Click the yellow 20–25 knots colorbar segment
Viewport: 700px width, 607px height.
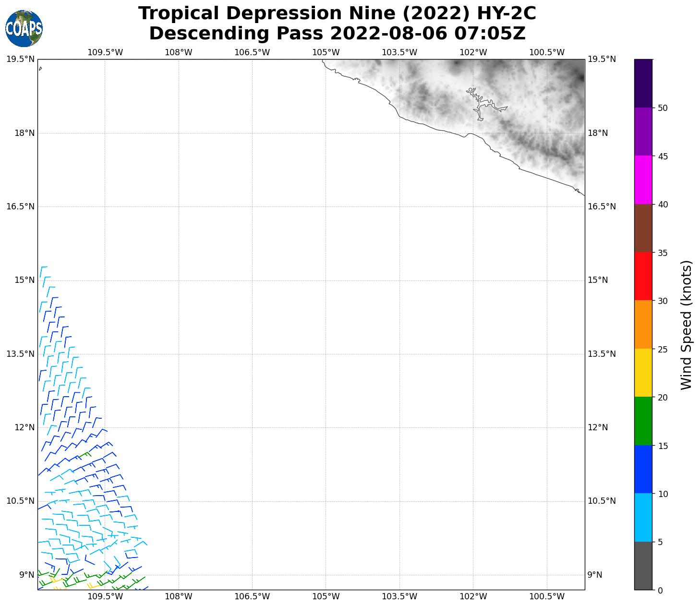[x=643, y=373]
